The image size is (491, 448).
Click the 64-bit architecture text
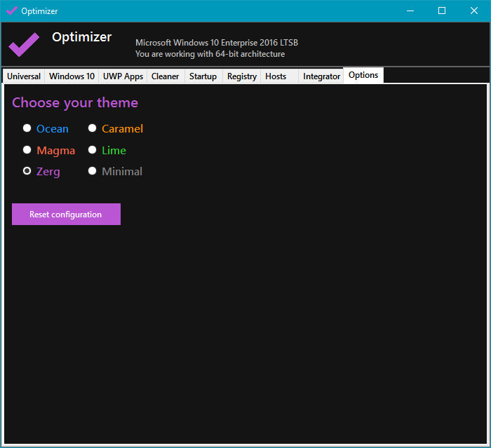click(210, 54)
